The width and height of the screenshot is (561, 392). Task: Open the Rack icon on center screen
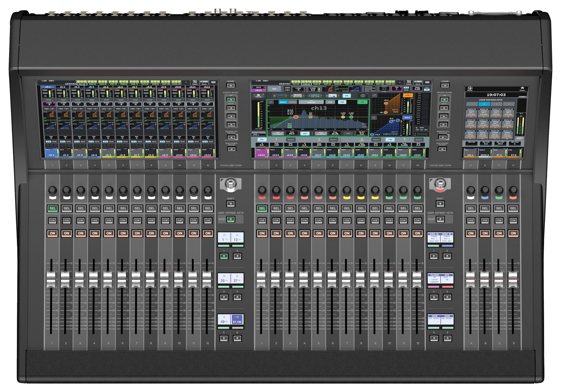[x=418, y=83]
